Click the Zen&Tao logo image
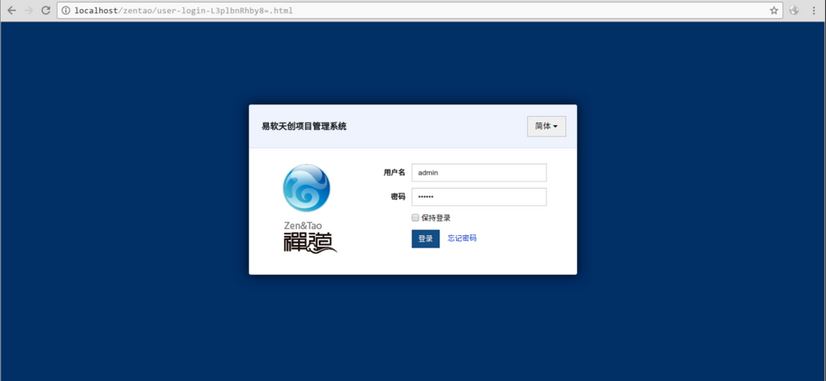This screenshot has height=381, width=826. coord(309,209)
